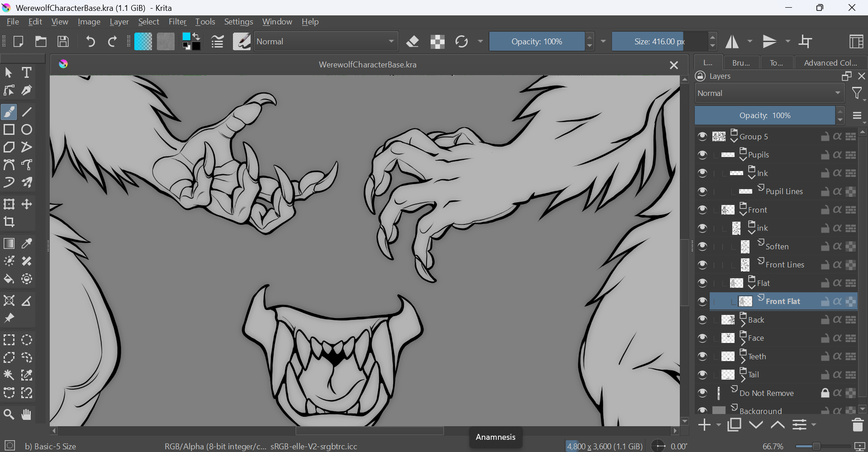This screenshot has height=452, width=868.
Task: Unlock the Do Not Remove layer
Action: point(825,393)
